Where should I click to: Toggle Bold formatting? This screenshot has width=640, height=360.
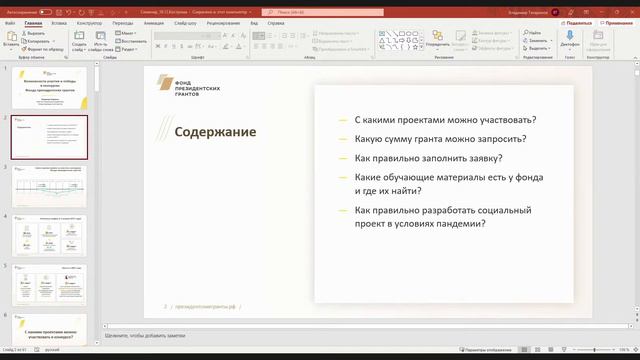pyautogui.click(x=158, y=47)
